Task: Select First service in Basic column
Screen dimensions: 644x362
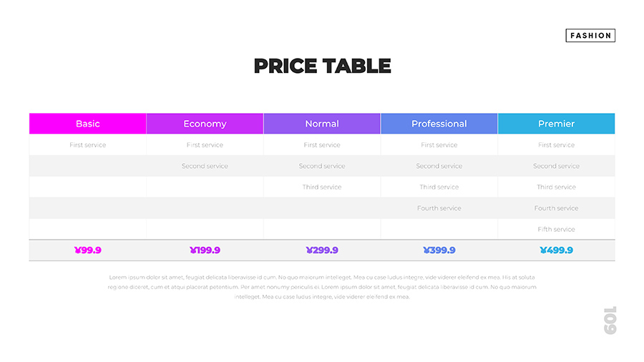Action: 88,145
